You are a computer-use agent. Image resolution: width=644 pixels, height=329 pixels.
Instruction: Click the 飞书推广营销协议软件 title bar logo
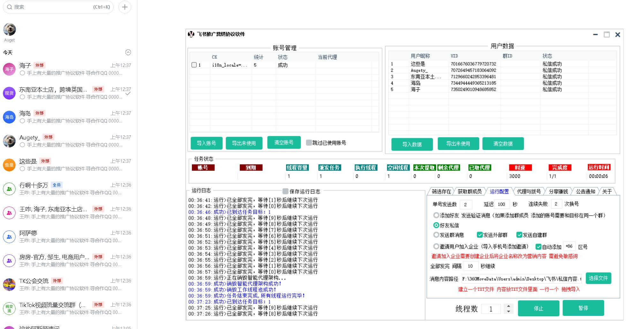pos(191,34)
